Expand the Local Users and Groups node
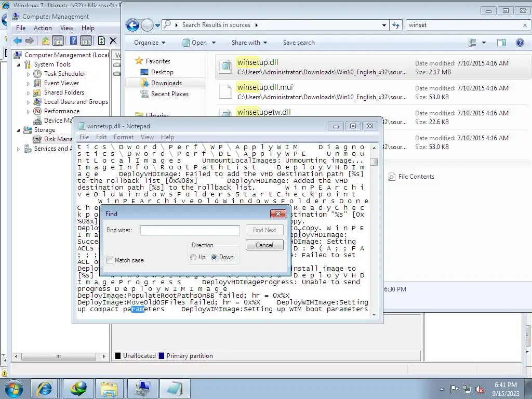The image size is (532, 399). [x=28, y=102]
